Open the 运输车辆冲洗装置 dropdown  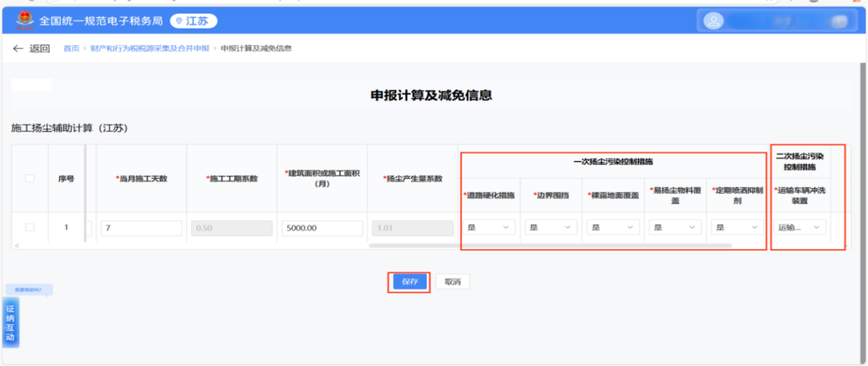tap(799, 228)
